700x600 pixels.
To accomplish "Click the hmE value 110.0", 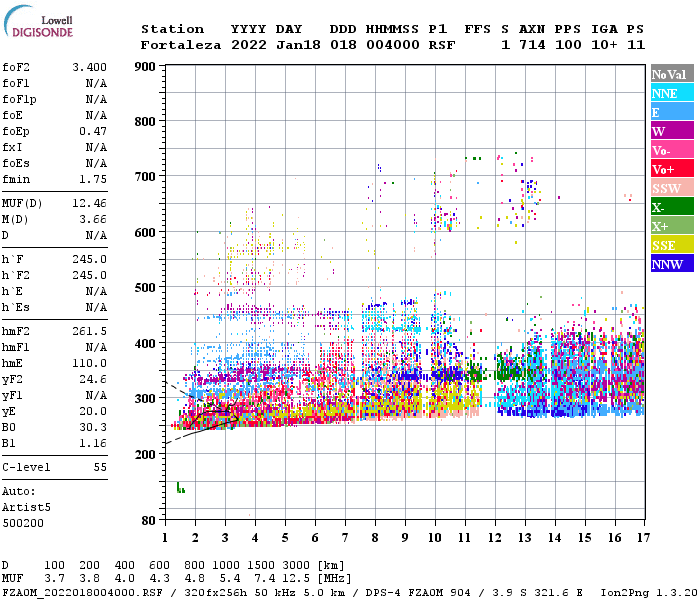I will (x=90, y=363).
